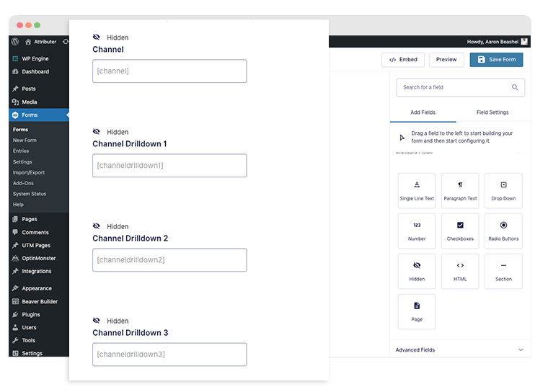The image size is (535, 392).
Task: Click the Search for a field box
Action: pos(460,87)
